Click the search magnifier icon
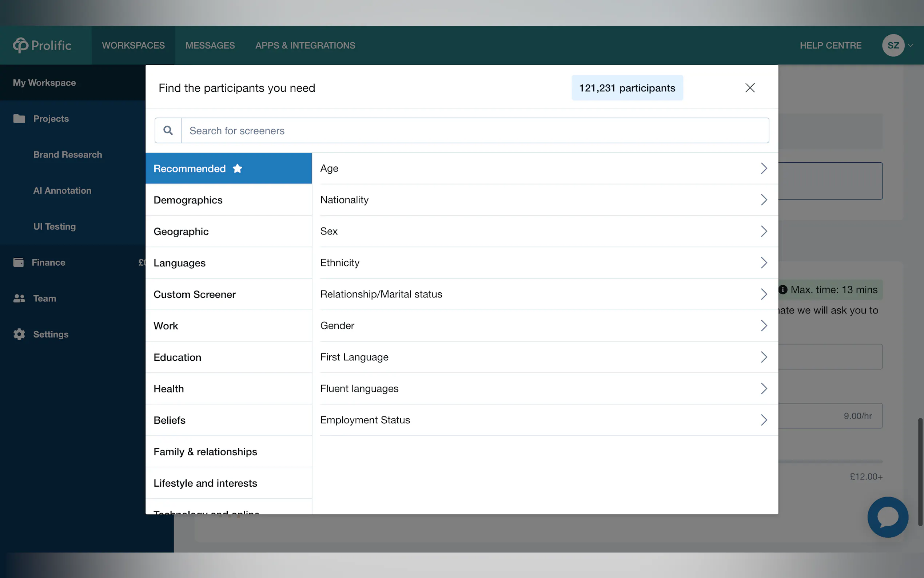Screen dimensions: 924x578 pos(168,130)
